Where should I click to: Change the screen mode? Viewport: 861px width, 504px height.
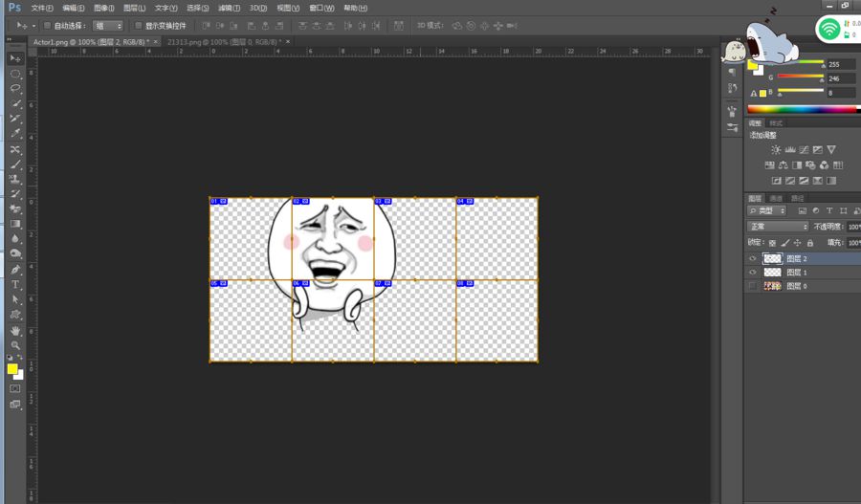(14, 405)
